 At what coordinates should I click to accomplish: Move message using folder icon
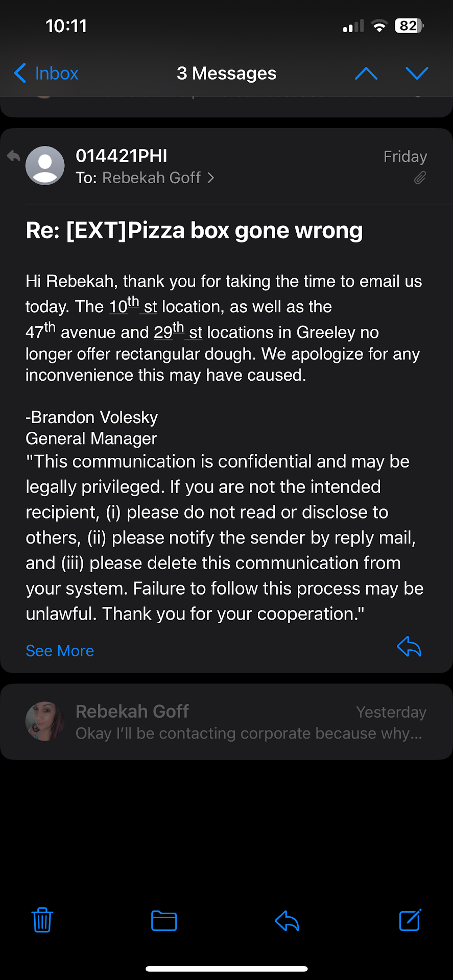tap(164, 920)
